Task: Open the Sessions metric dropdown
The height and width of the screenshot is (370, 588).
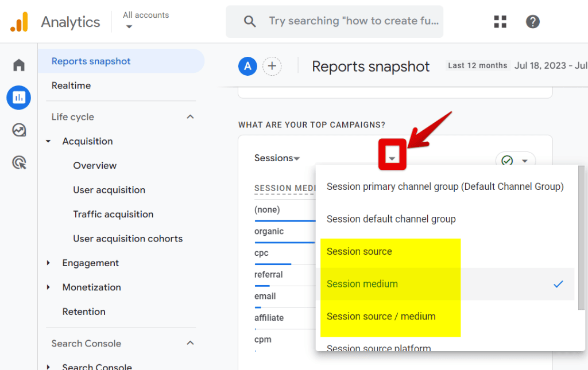Action: pos(277,158)
